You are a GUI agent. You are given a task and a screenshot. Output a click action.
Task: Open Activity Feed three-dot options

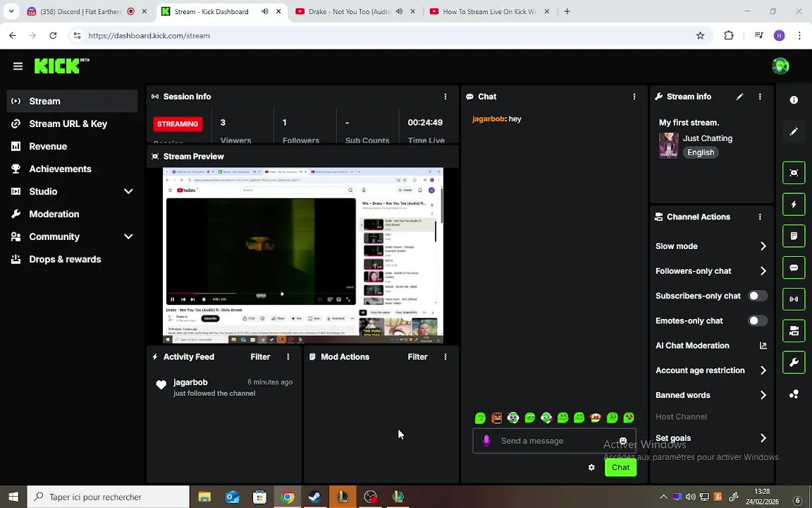pyautogui.click(x=288, y=356)
